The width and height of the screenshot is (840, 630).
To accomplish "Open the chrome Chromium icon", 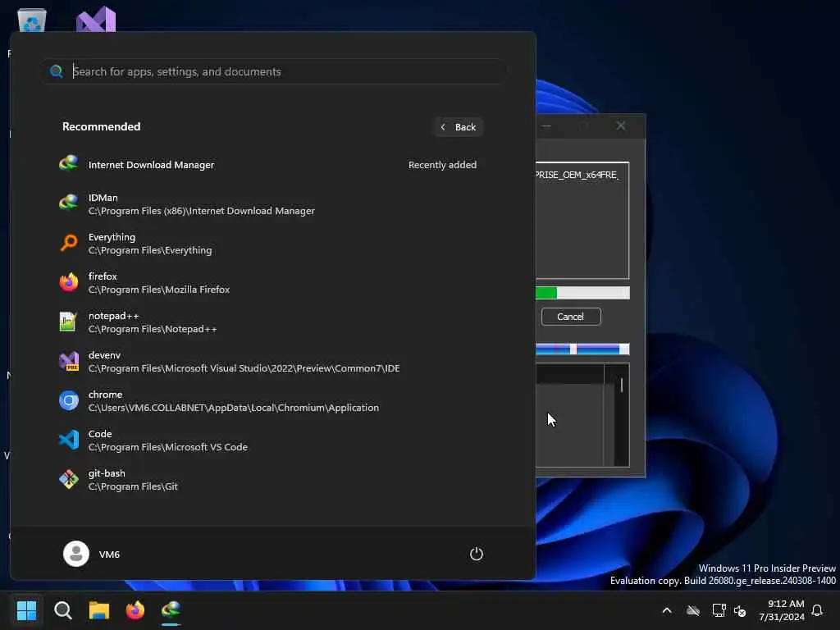I will [69, 400].
